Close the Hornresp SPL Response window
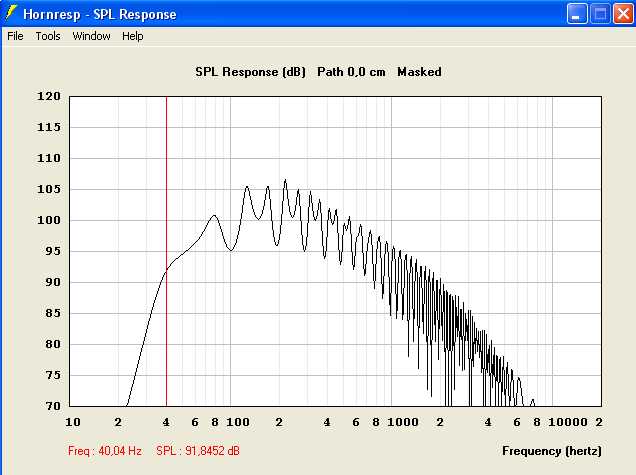 click(x=623, y=14)
